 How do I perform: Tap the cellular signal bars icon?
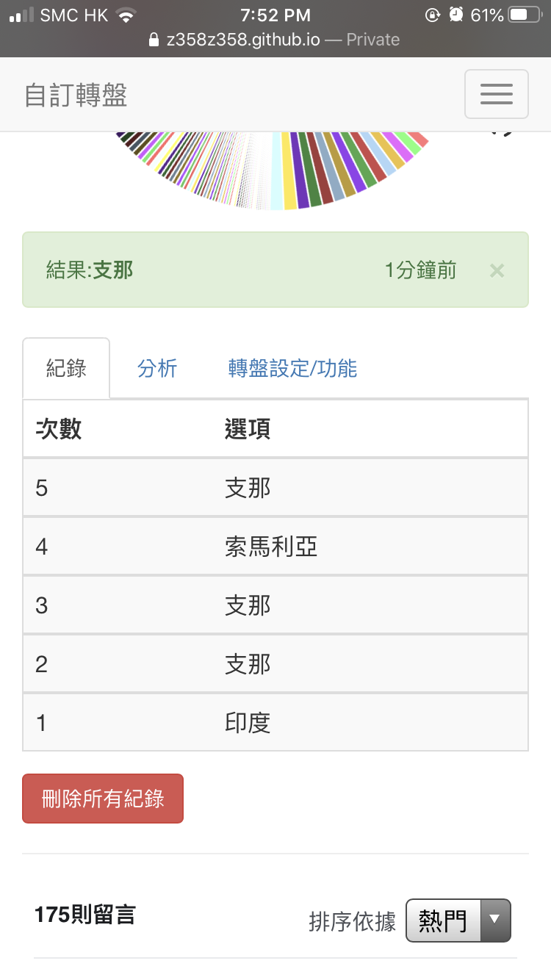pyautogui.click(x=21, y=15)
